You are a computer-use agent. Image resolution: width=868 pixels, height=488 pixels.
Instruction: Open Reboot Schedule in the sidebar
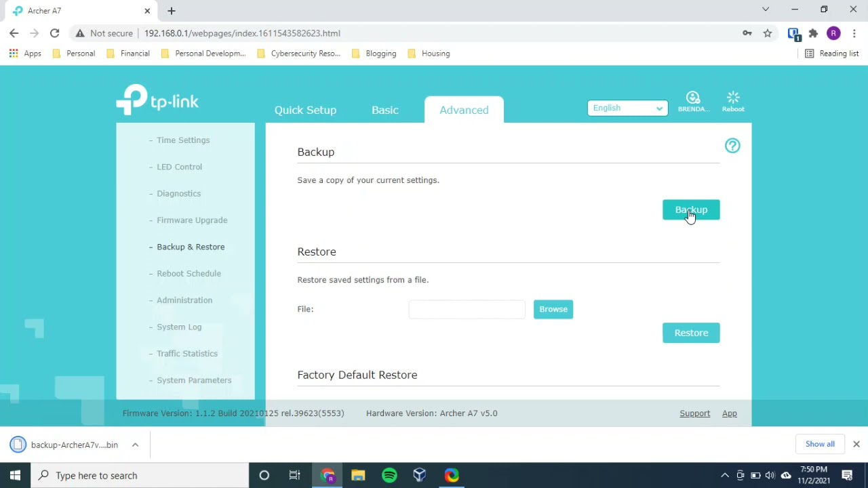tap(189, 273)
